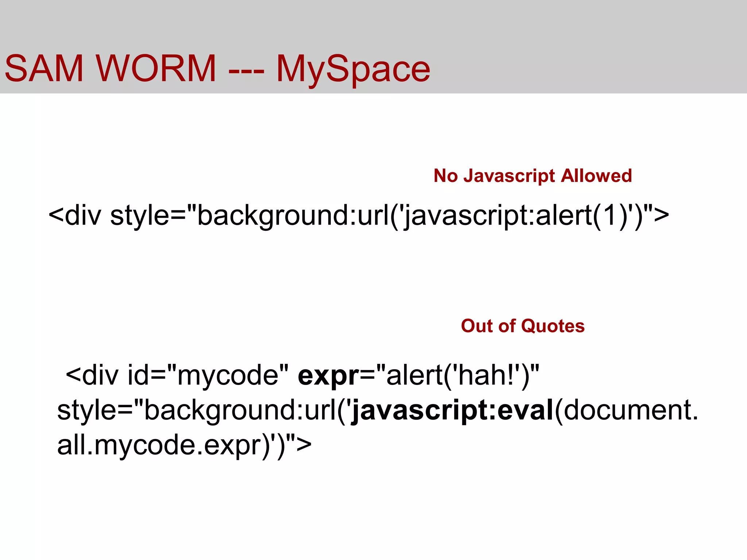Click the red heading 'No Javascript Allowed'
Viewport: 747px width, 560px height.
533,176
